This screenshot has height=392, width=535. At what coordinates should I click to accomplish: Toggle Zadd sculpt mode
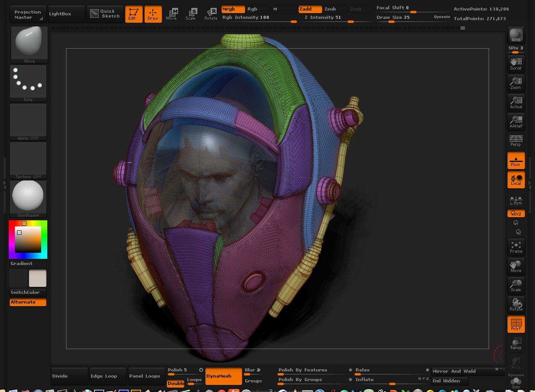point(310,9)
